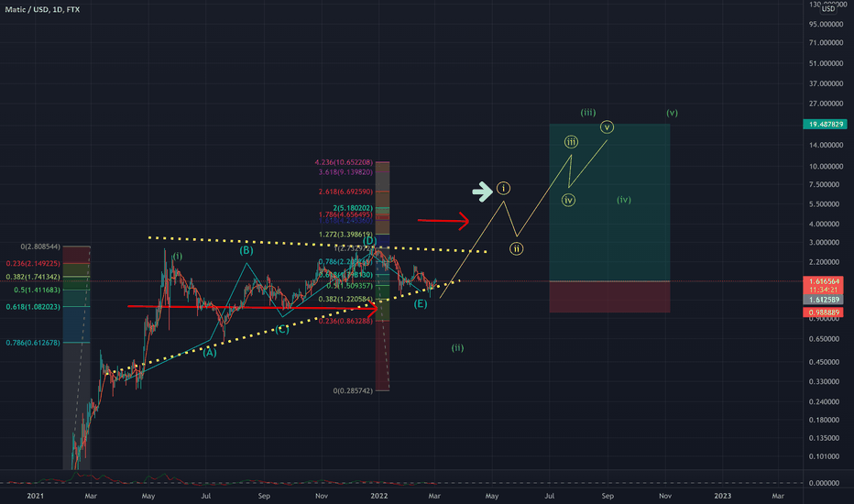The image size is (854, 504).
Task: Select the circled ii wave label
Action: (516, 249)
